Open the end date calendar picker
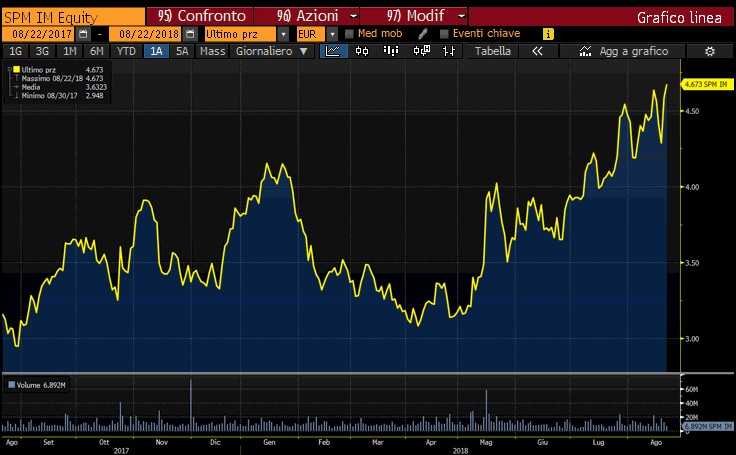This screenshot has height=455, width=736. (190, 34)
